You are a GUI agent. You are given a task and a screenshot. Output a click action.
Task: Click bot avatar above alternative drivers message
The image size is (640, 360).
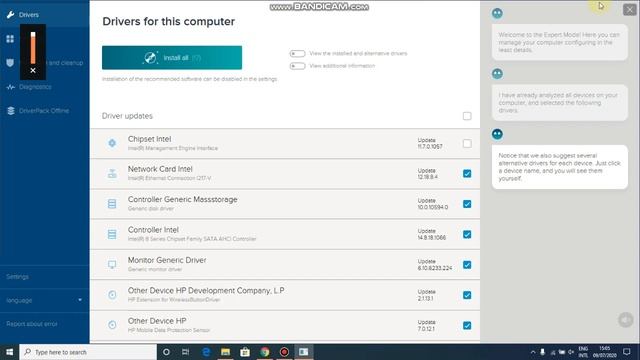click(x=497, y=134)
